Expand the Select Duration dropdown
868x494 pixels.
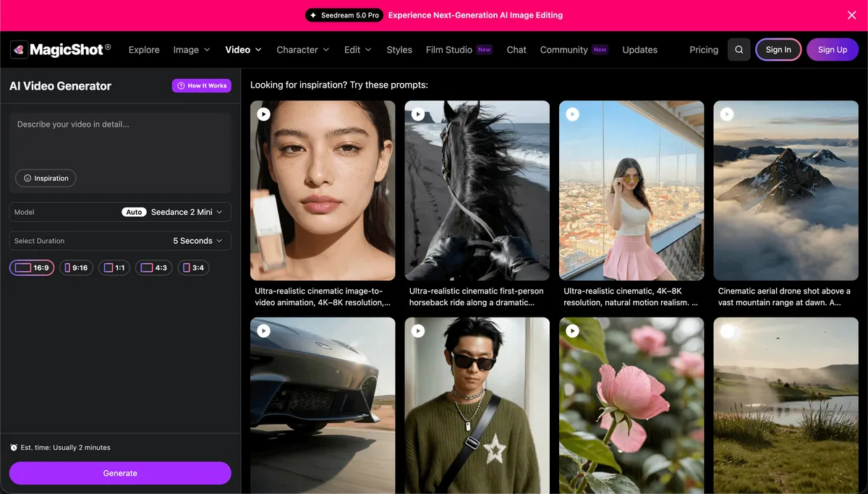click(x=120, y=241)
